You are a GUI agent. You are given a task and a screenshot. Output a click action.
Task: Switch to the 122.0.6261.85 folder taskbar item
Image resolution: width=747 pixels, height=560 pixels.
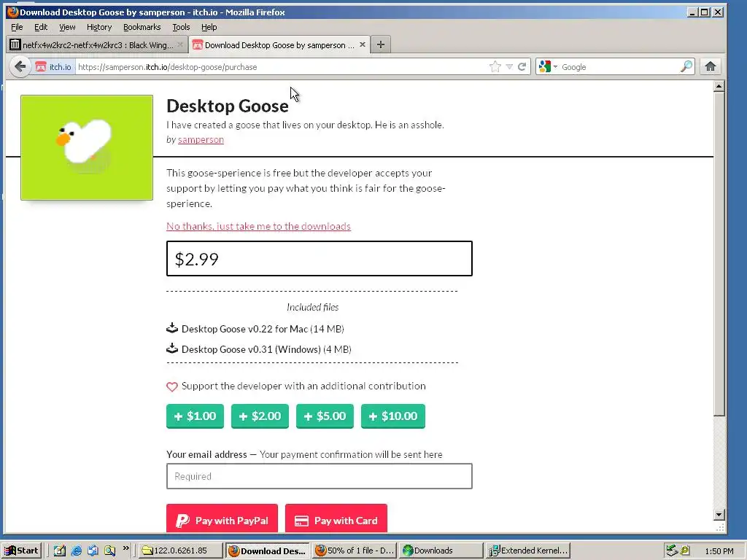[x=181, y=551]
